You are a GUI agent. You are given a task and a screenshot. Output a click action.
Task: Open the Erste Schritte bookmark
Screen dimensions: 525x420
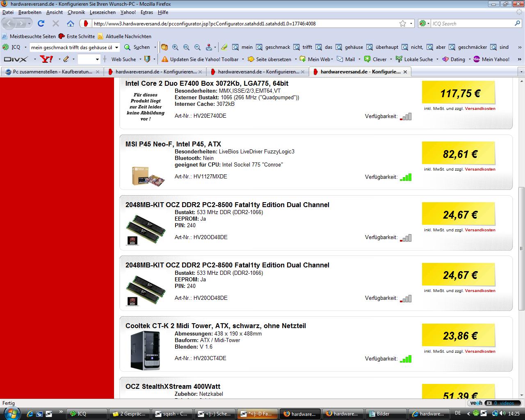point(77,36)
